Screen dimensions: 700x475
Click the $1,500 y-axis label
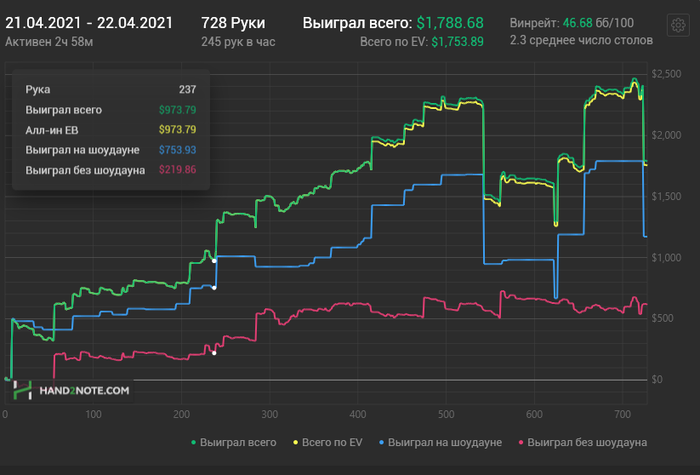(667, 196)
